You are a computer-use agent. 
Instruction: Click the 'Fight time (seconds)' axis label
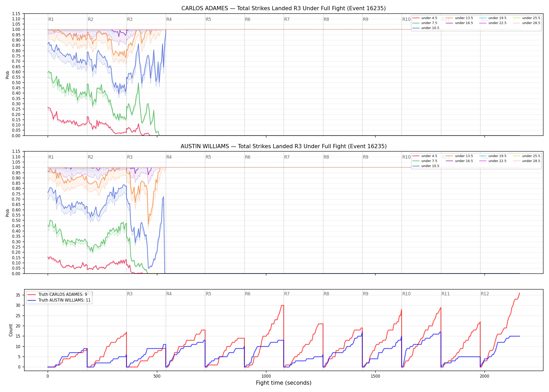pyautogui.click(x=283, y=383)
